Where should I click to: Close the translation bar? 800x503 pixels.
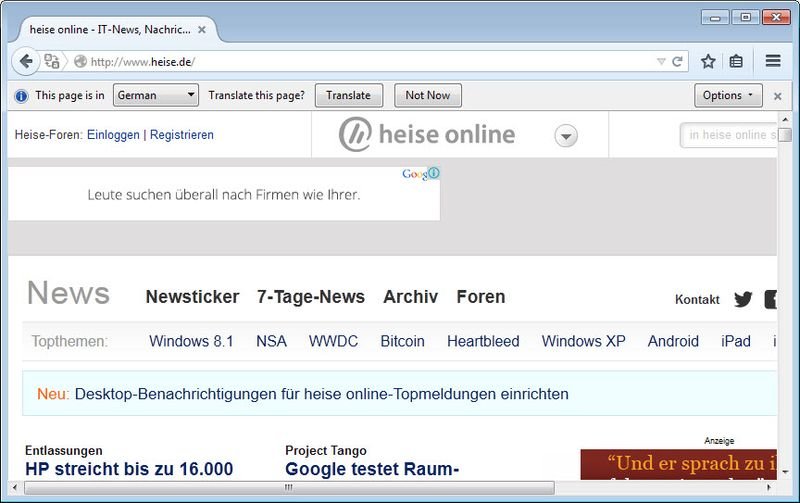pyautogui.click(x=777, y=96)
